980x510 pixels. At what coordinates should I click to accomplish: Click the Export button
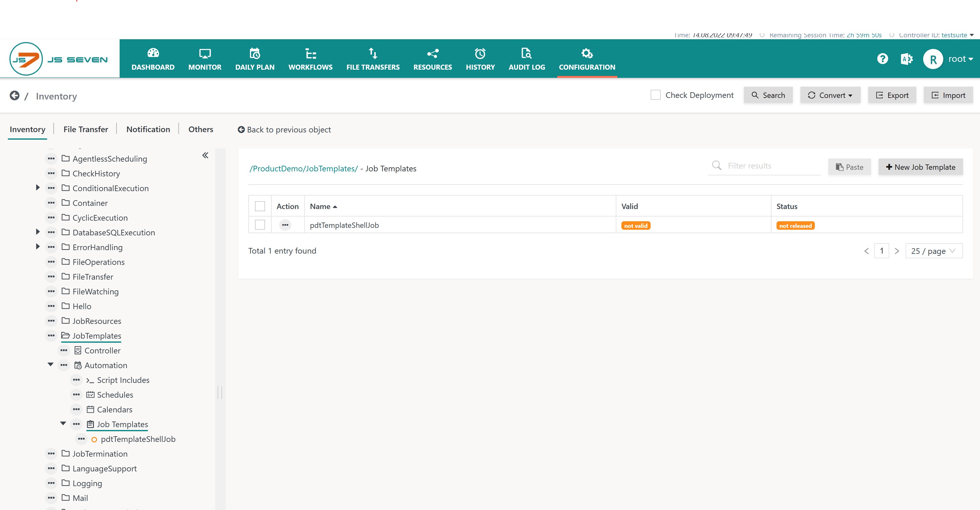click(892, 95)
